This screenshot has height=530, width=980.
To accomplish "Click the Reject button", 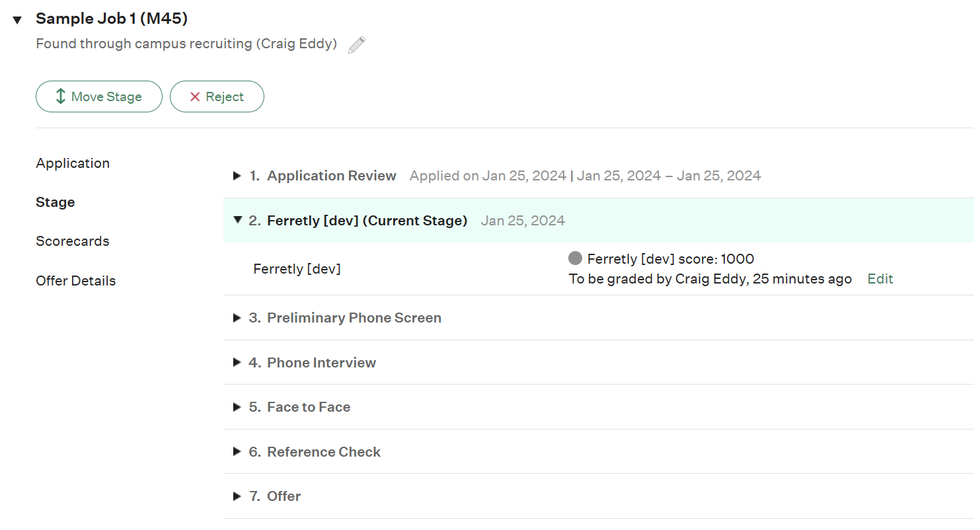I will click(217, 96).
